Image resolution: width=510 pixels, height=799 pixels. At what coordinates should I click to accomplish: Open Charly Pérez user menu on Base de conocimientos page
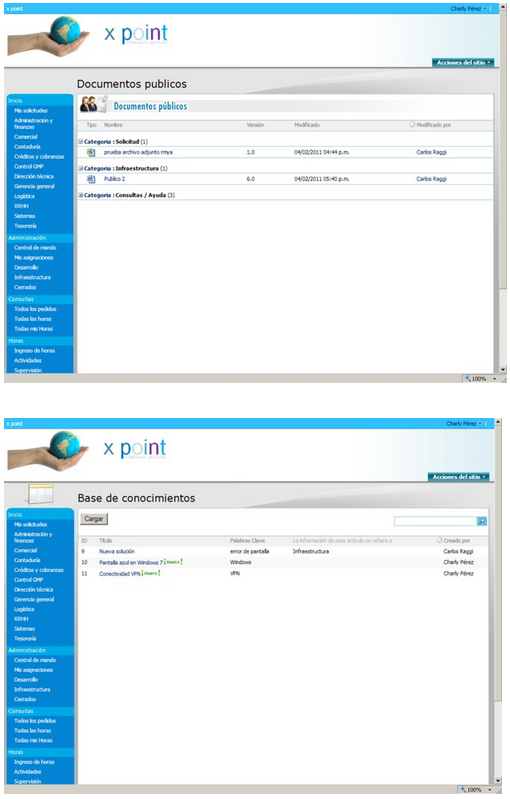(464, 423)
